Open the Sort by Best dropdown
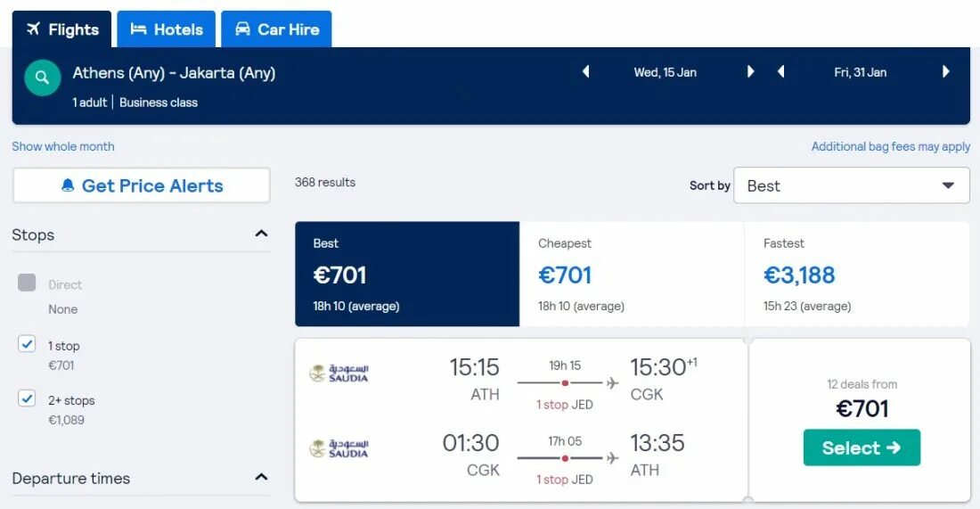 click(851, 185)
